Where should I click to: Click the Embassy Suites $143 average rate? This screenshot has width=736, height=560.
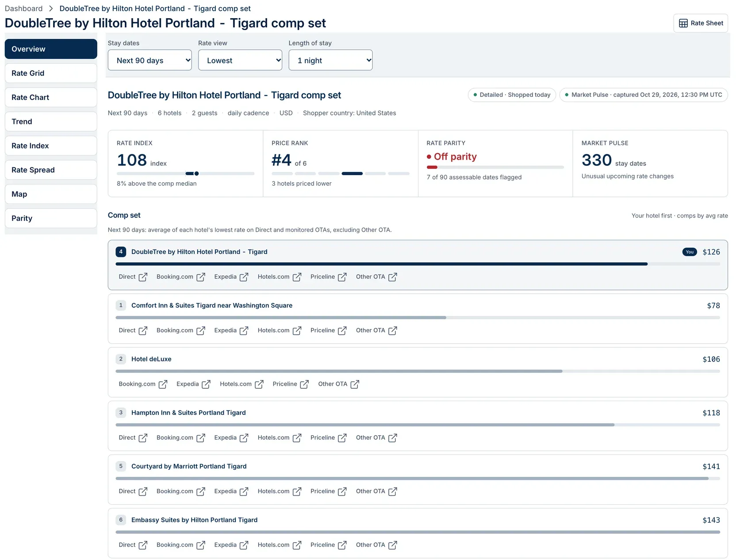point(711,520)
